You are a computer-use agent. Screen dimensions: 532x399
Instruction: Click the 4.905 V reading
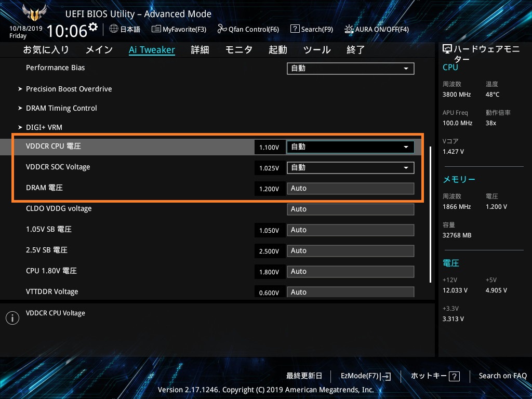(496, 290)
